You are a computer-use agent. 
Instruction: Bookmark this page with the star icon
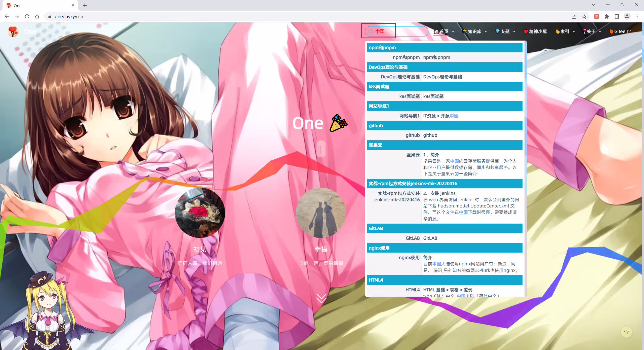584,17
